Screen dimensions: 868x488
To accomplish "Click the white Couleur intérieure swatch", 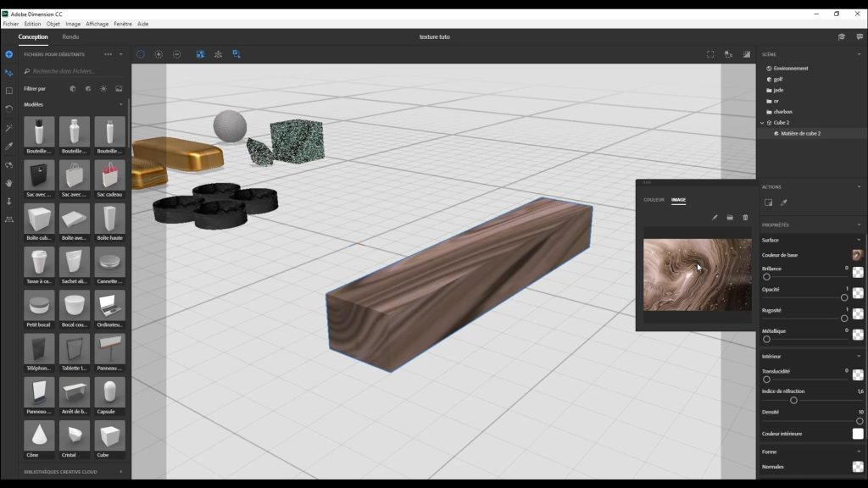I will (858, 434).
